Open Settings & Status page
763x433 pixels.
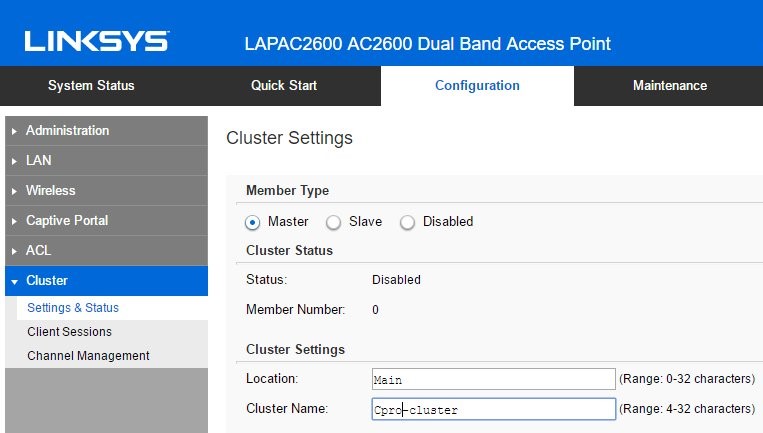[x=112, y=307]
